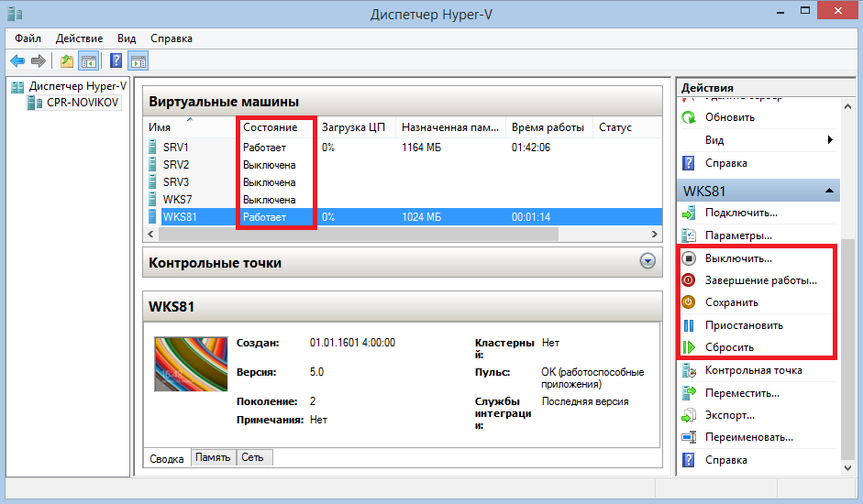This screenshot has height=504, width=863.
Task: Collapse the WKS81 actions section
Action: (829, 191)
